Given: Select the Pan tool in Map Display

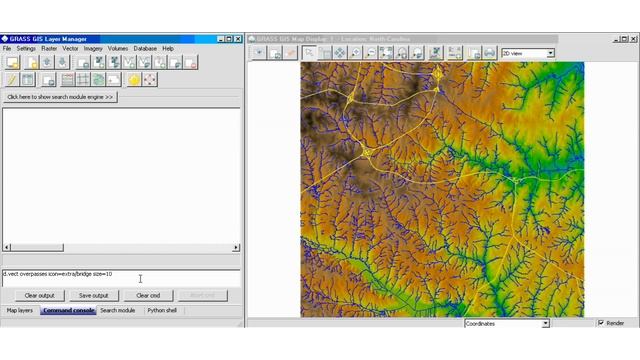Looking at the screenshot, I should 340,53.
